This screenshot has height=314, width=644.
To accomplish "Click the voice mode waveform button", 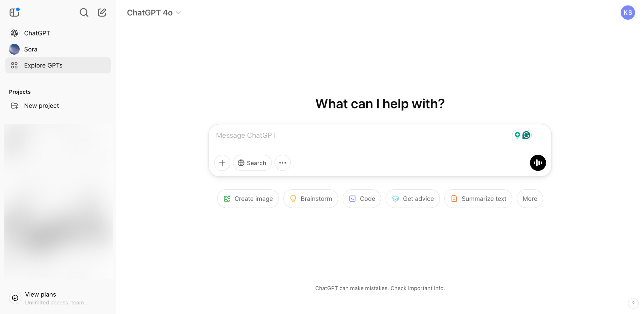I will tap(538, 163).
